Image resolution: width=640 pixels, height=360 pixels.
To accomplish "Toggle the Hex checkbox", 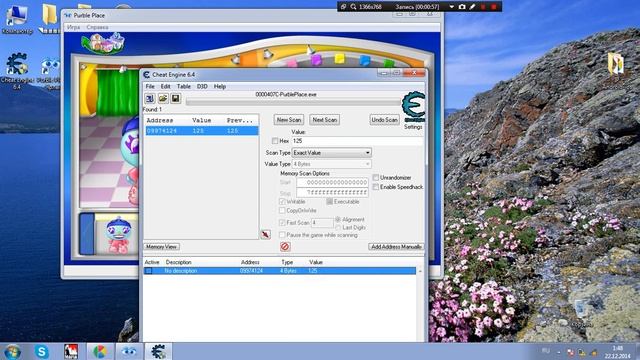I will 275,141.
